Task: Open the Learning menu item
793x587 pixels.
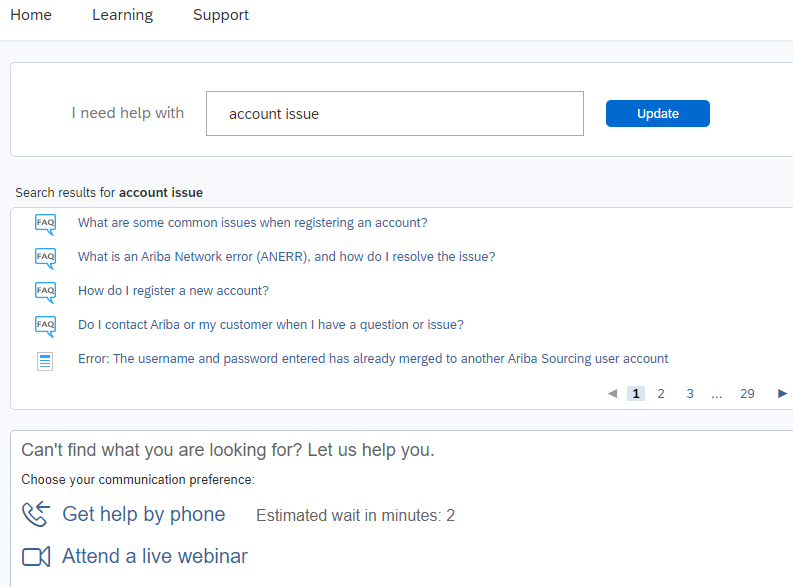Action: [122, 15]
